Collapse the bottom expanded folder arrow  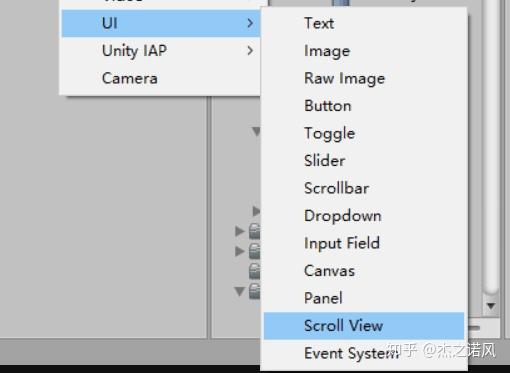(239, 291)
